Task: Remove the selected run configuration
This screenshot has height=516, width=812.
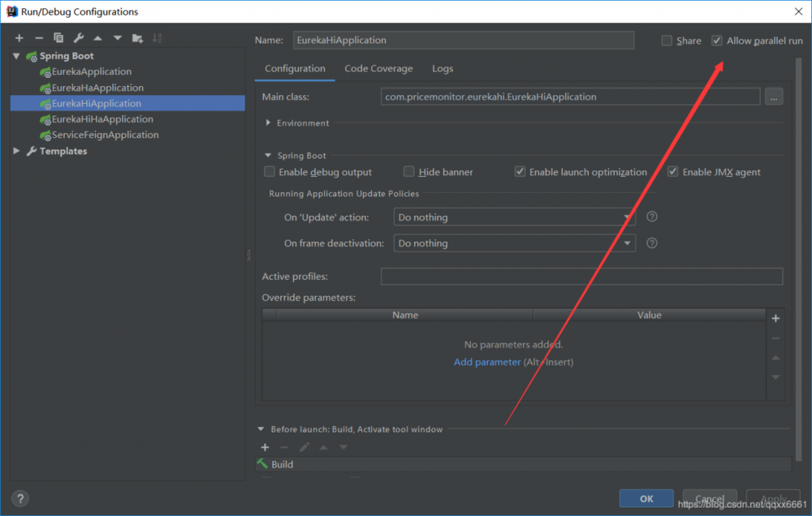Action: [38, 38]
